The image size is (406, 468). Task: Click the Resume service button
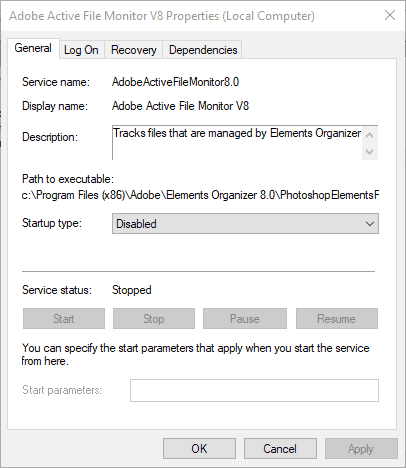337,319
